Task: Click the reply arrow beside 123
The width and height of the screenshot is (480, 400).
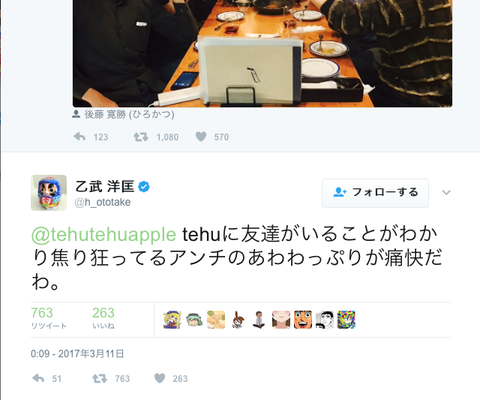Action: pos(80,137)
